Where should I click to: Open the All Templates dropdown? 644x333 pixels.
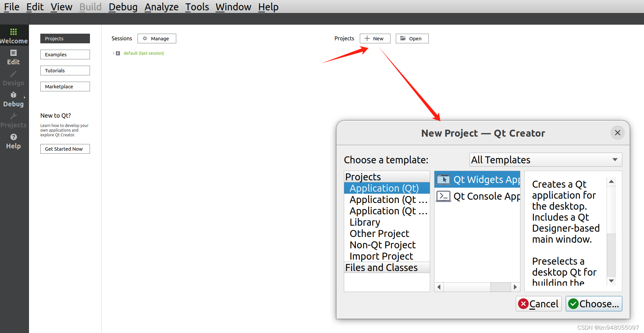coord(545,160)
